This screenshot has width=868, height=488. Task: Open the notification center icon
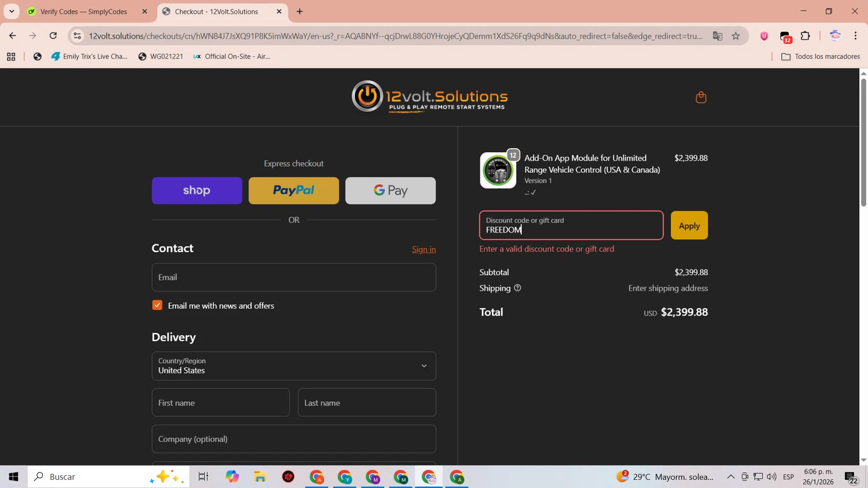click(851, 478)
